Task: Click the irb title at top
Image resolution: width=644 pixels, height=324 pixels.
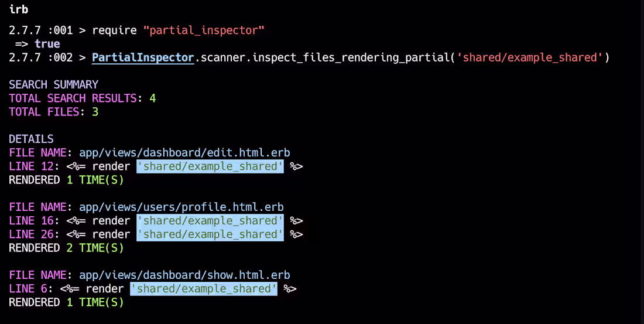Action: pyautogui.click(x=19, y=9)
